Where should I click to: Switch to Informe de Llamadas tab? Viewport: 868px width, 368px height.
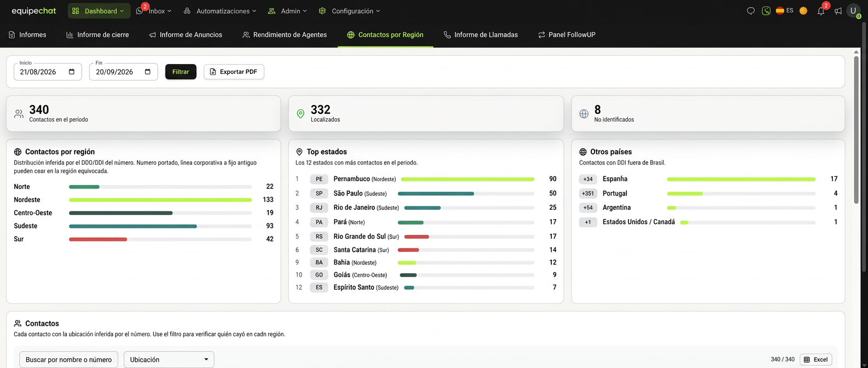(x=481, y=34)
